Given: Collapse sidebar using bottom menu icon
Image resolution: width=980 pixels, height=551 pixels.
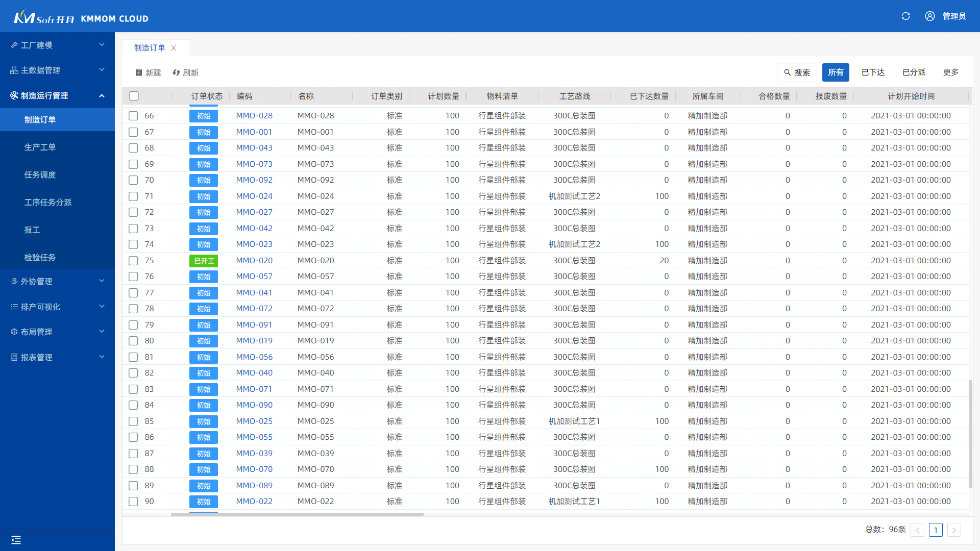Looking at the screenshot, I should click(16, 540).
